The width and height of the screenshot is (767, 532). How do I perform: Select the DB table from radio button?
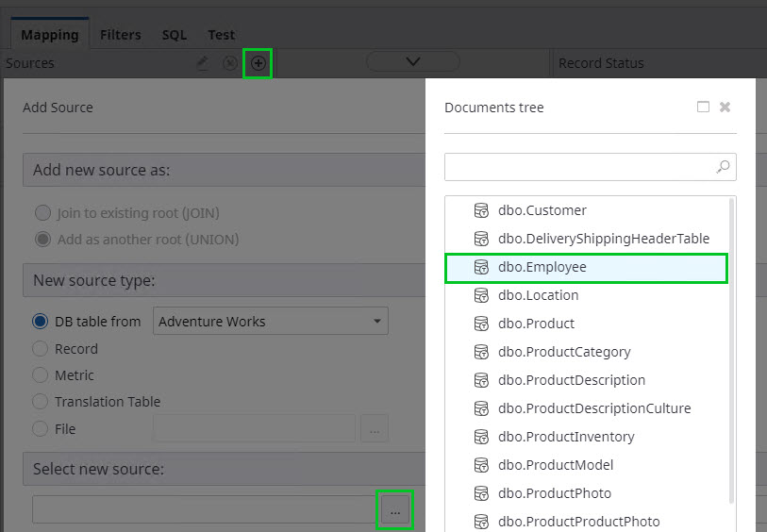coord(40,322)
